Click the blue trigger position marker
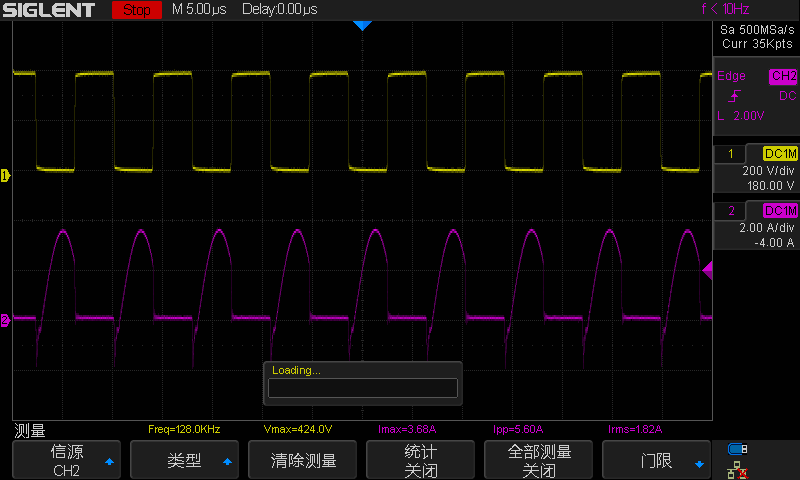Viewport: 800px width, 480px height. [362, 26]
